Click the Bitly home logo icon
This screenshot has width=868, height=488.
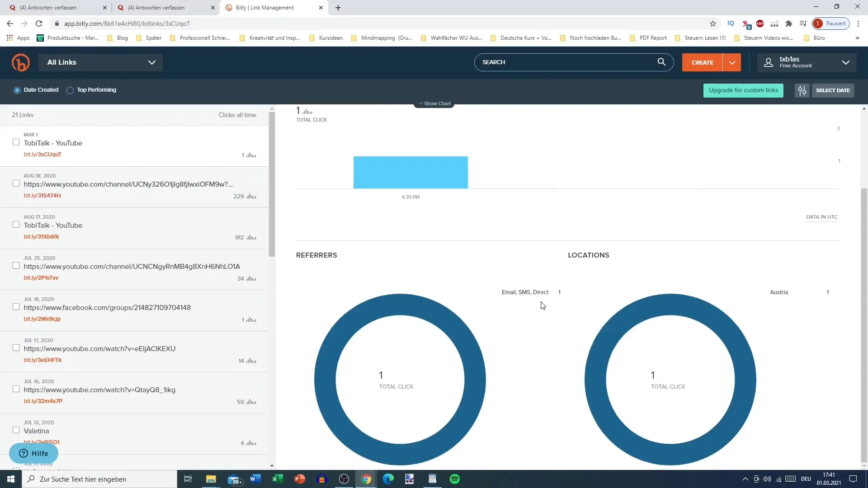click(20, 62)
